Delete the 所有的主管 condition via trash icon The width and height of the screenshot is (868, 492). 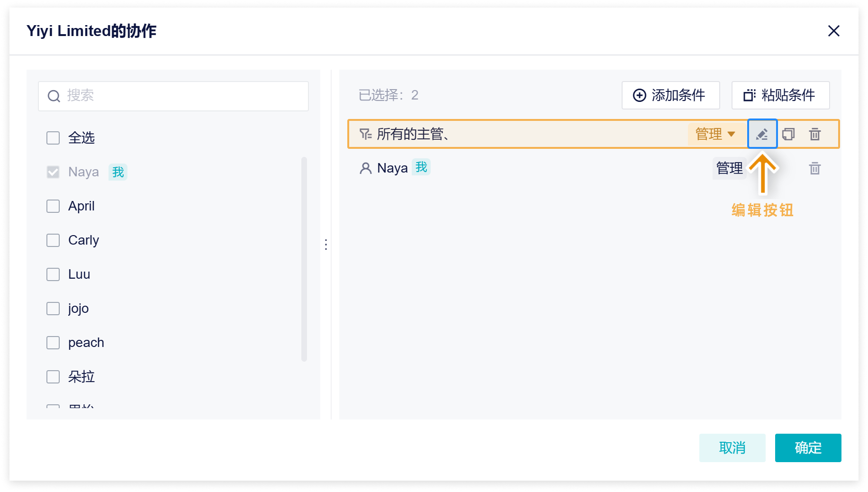click(815, 134)
